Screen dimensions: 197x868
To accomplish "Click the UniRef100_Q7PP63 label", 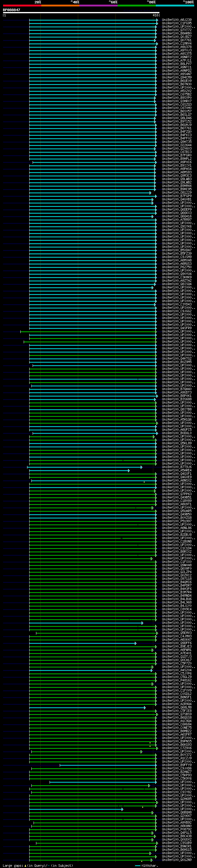I will (x=177, y=494).
